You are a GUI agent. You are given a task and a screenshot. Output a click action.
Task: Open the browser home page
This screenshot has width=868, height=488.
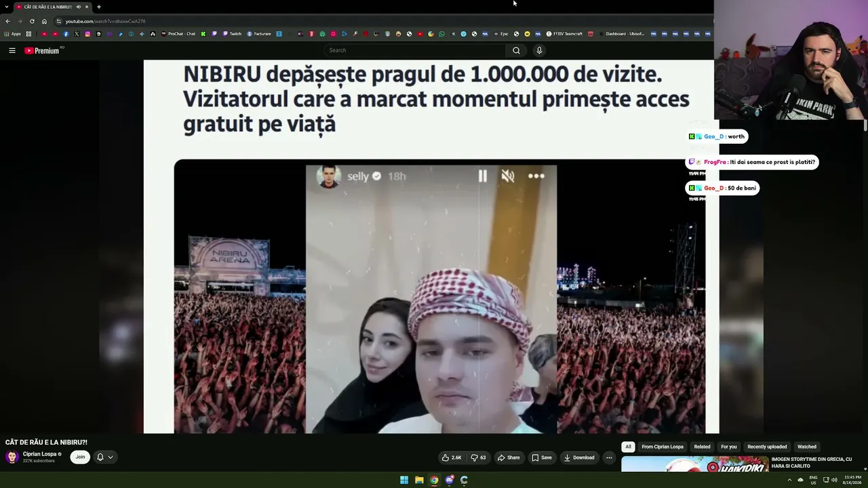[44, 21]
